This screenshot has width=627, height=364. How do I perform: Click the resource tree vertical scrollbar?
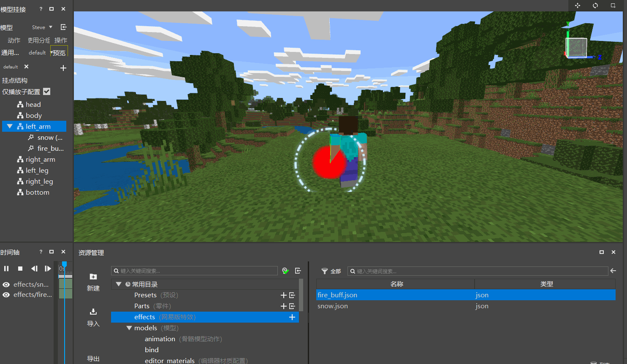pyautogui.click(x=301, y=295)
